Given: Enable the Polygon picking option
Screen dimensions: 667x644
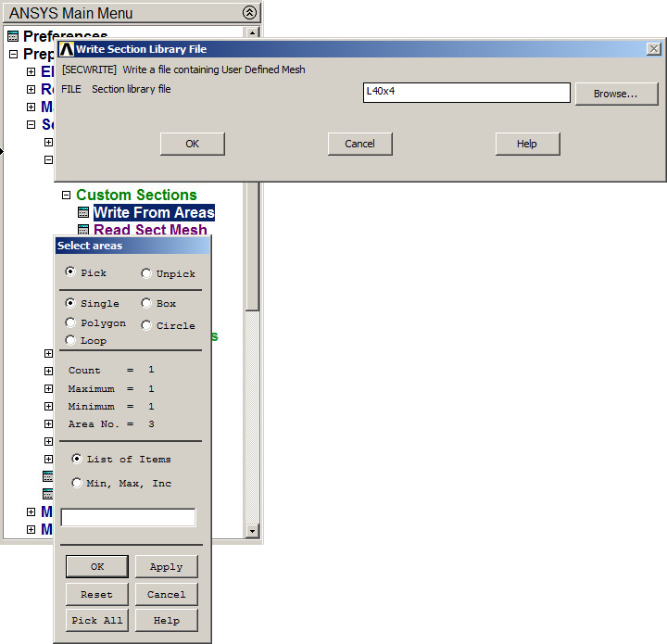Looking at the screenshot, I should [72, 322].
